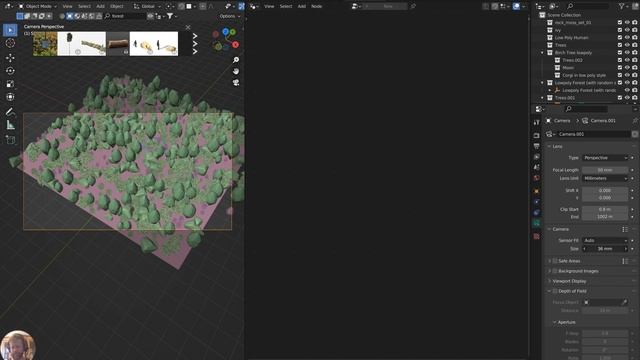Viewport: 640px width, 360px height.
Task: Select the Move tool
Action: pyautogui.click(x=10, y=58)
